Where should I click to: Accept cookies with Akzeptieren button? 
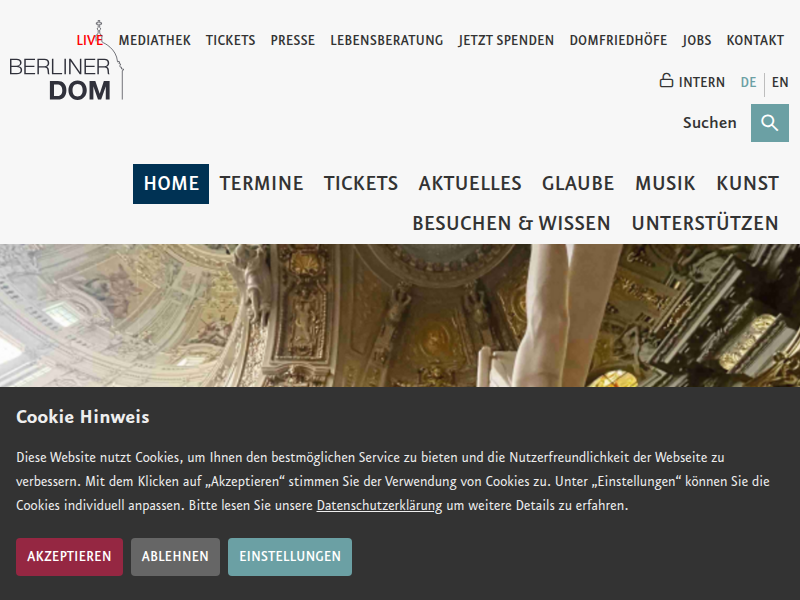click(69, 557)
